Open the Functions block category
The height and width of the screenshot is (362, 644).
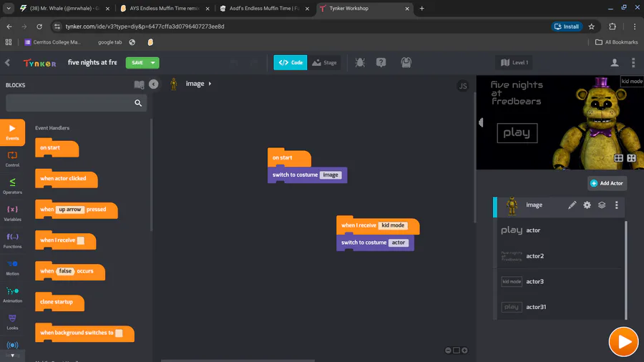pyautogui.click(x=12, y=240)
